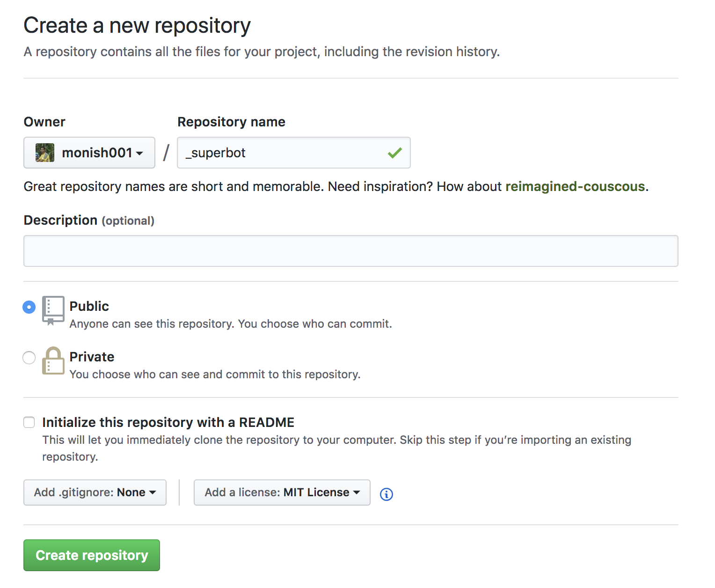The height and width of the screenshot is (588, 715).
Task: Open the reimagined-couscous name suggestion link
Action: (575, 186)
